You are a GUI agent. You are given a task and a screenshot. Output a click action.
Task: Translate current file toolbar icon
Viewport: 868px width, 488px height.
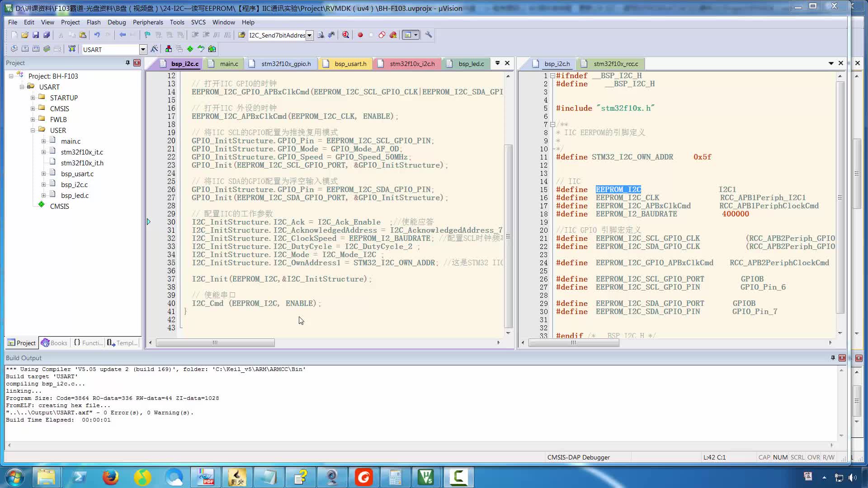coord(14,49)
